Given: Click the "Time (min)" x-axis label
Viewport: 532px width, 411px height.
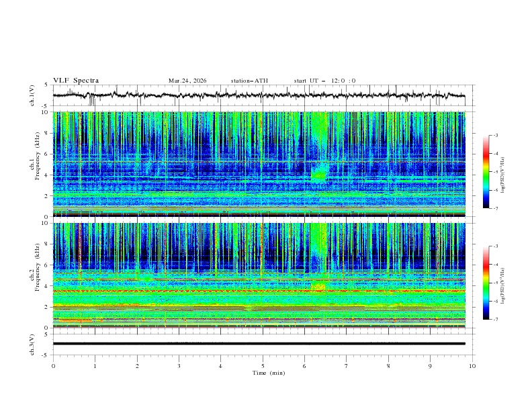Looking at the screenshot, I should click(x=269, y=373).
